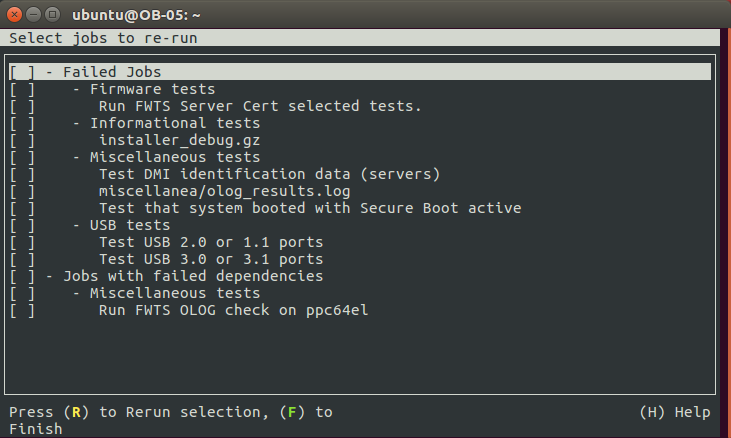Viewport: 731px width, 438px height.
Task: Collapse the USB tests group
Action: [x=77, y=225]
